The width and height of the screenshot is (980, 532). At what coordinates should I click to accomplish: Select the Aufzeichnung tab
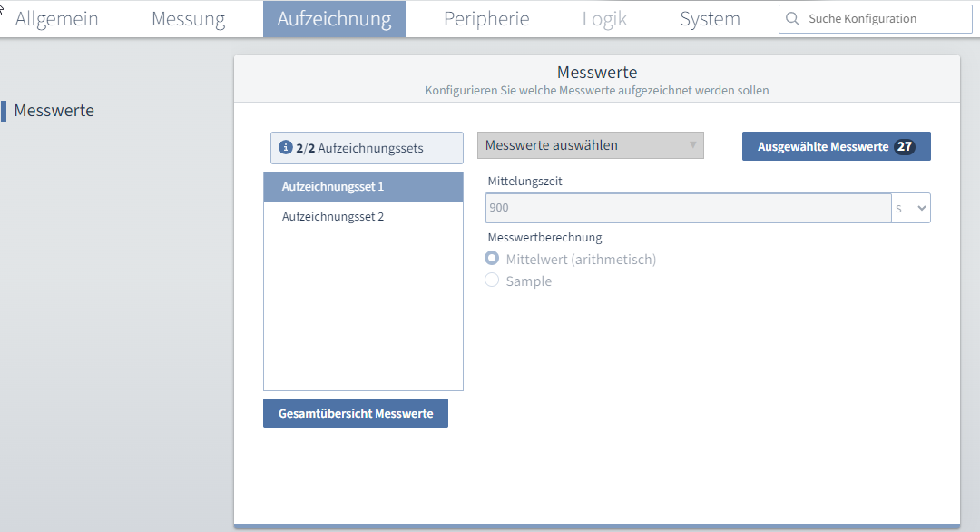point(334,18)
